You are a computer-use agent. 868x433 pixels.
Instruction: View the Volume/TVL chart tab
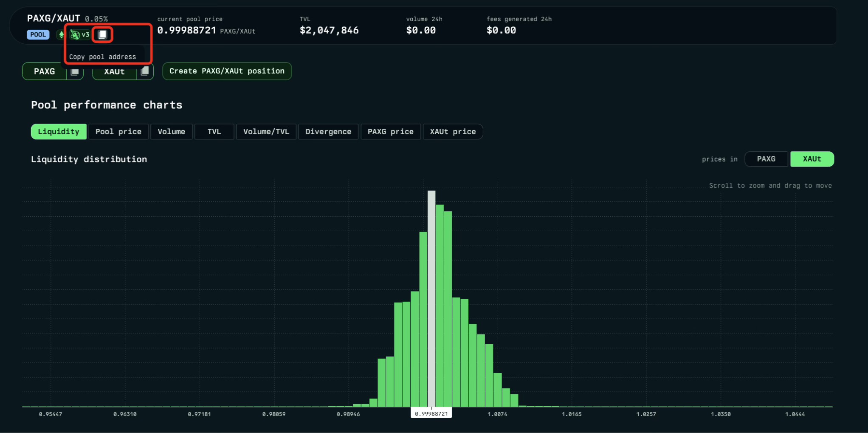(266, 132)
